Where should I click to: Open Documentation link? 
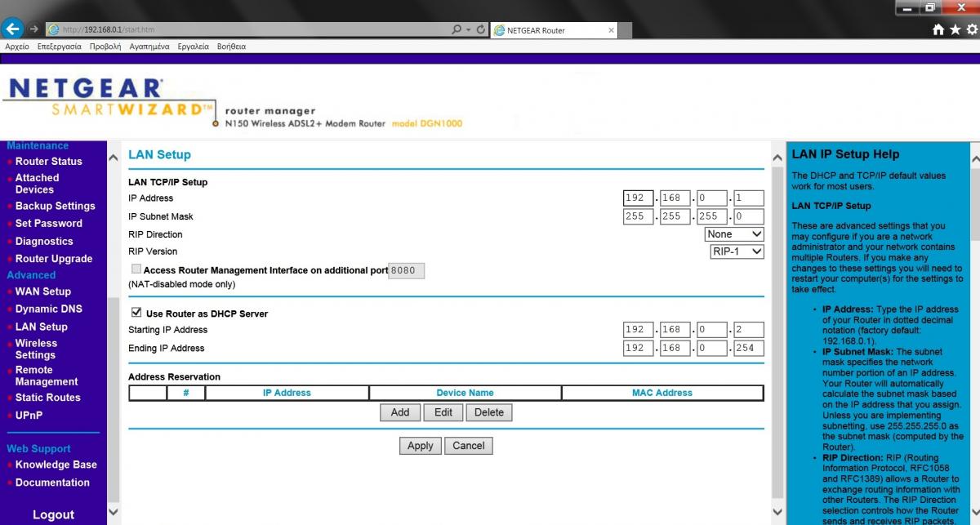(x=52, y=483)
